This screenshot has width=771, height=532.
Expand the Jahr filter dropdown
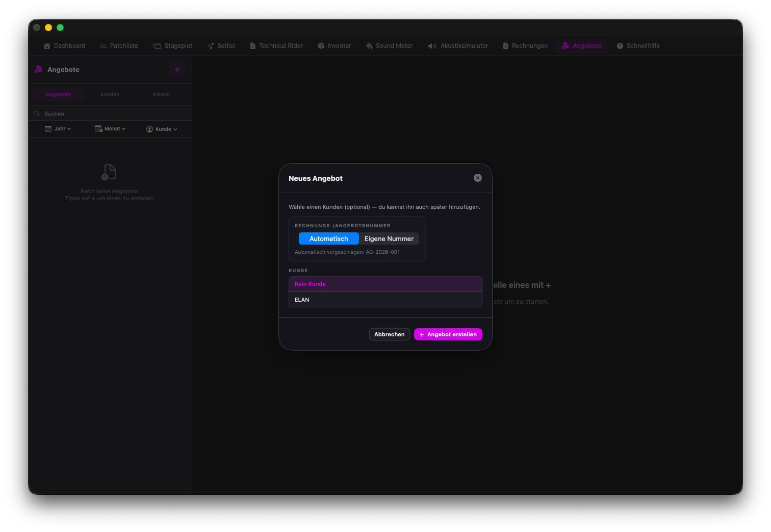pyautogui.click(x=58, y=129)
